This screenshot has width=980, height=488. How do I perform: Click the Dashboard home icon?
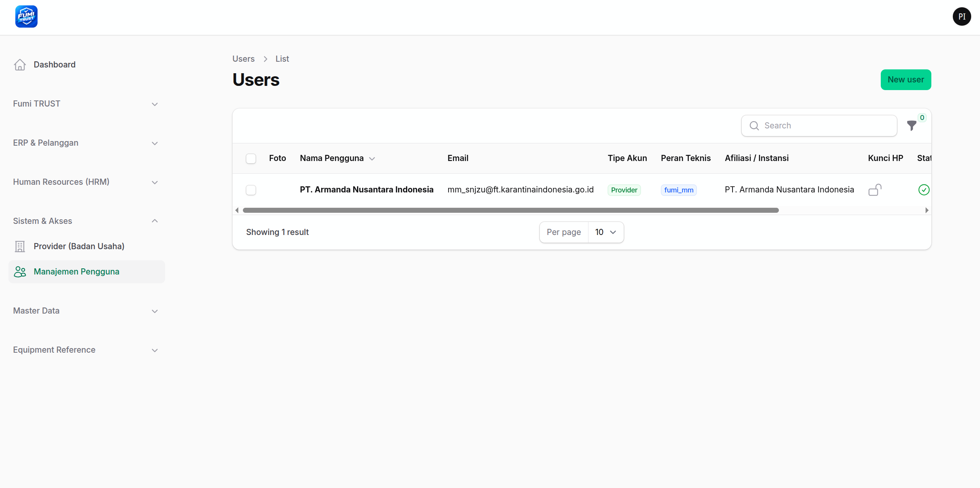tap(20, 65)
